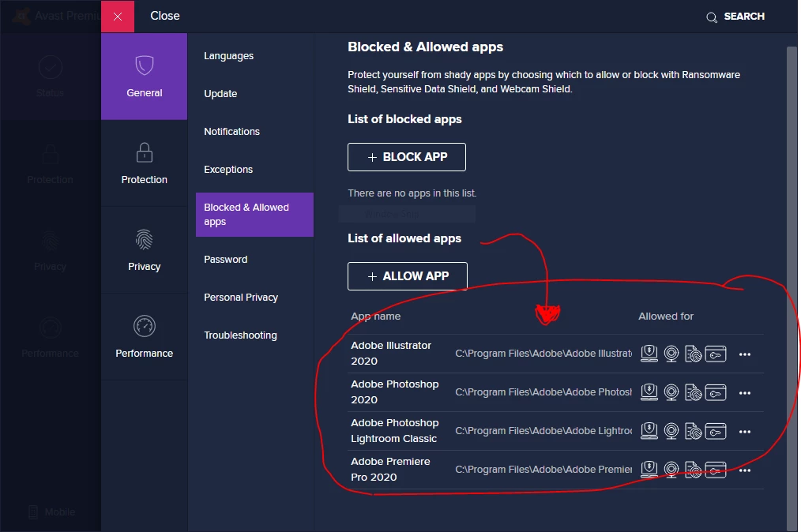801x532 pixels.
Task: Click fingerprint document icon for Adobe Photoshop 2020
Action: pos(694,392)
